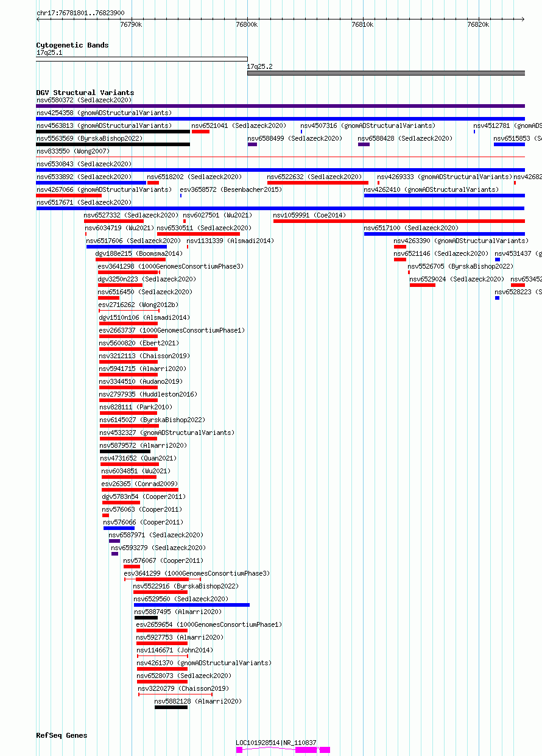542x756 pixels.
Task: Click the chr17:76781801..76823900 coordinate label
Action: click(80, 13)
